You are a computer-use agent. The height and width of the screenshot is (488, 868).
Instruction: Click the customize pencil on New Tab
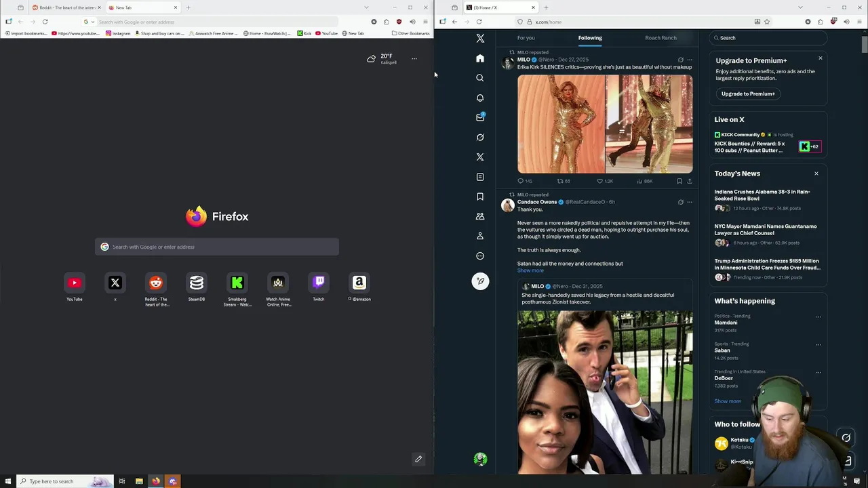[418, 459]
